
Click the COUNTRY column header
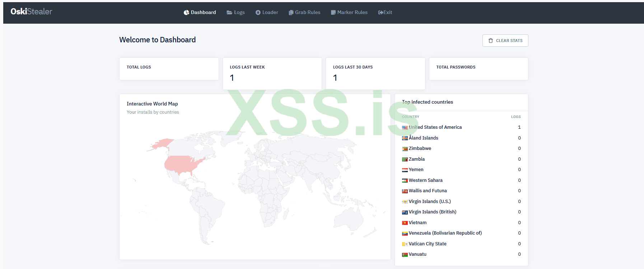[411, 117]
